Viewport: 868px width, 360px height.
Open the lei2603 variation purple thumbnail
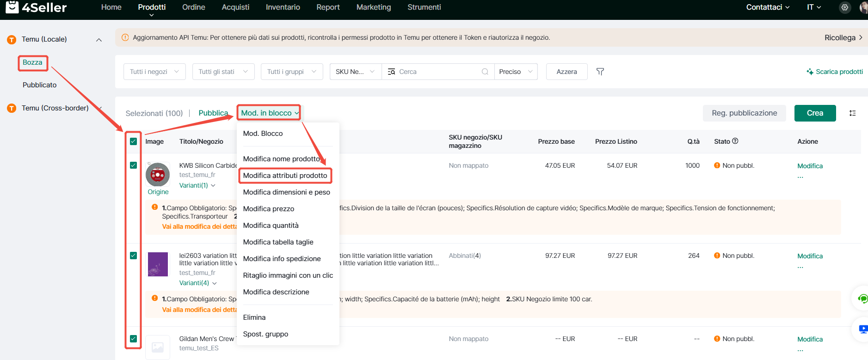pyautogui.click(x=158, y=264)
